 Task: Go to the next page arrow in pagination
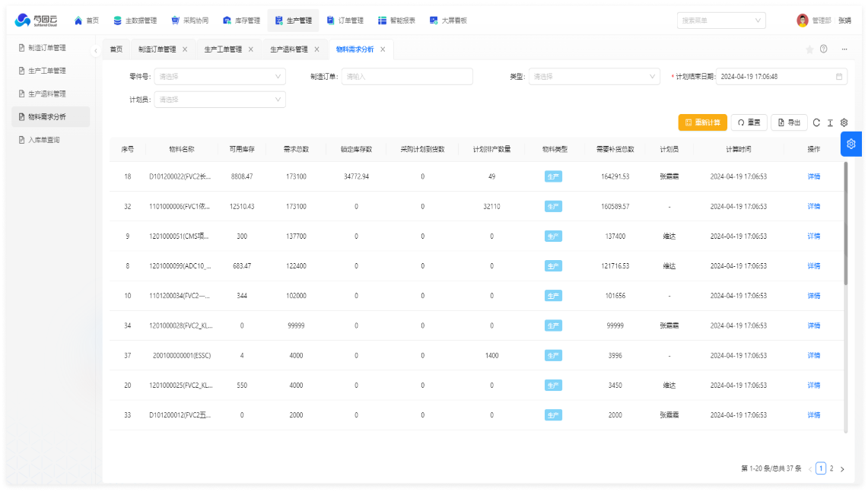click(x=843, y=469)
